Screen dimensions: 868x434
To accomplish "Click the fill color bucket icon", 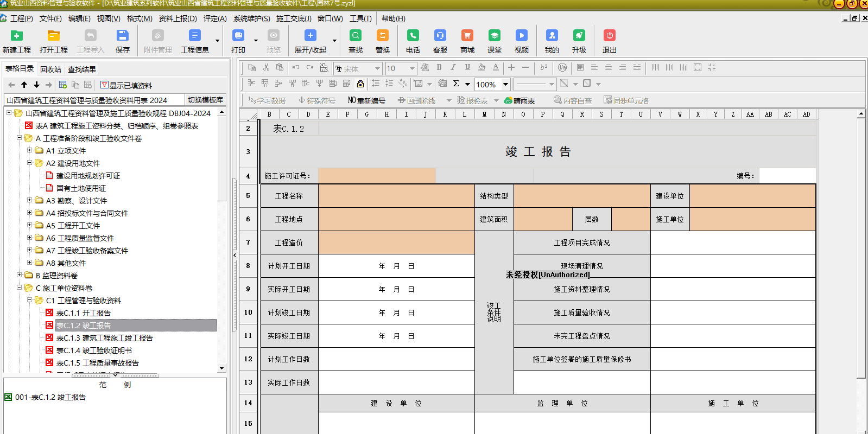I will 481,68.
